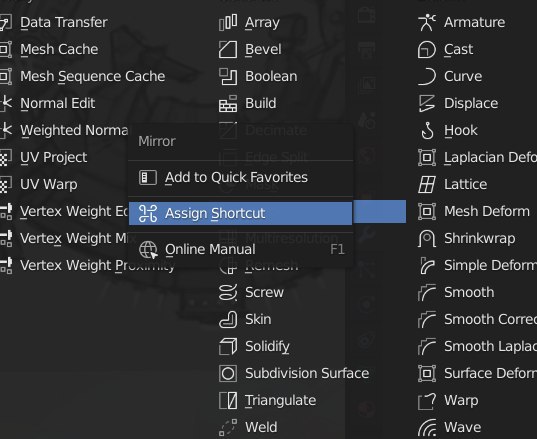Open the Online Manual entry
Image resolution: width=537 pixels, height=439 pixels.
point(240,249)
